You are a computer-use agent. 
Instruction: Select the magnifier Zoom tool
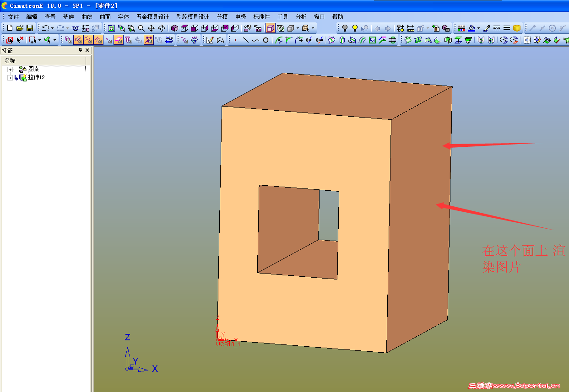pyautogui.click(x=141, y=28)
